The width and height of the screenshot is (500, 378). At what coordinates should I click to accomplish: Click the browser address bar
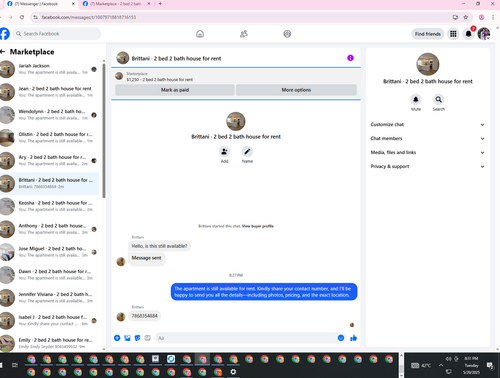240,17
